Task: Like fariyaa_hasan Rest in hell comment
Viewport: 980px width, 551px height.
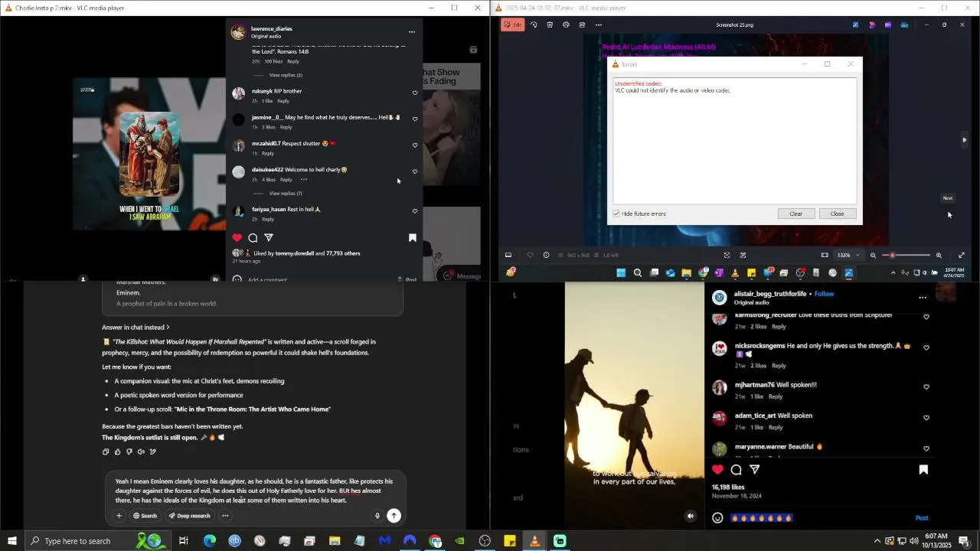Action: [415, 210]
